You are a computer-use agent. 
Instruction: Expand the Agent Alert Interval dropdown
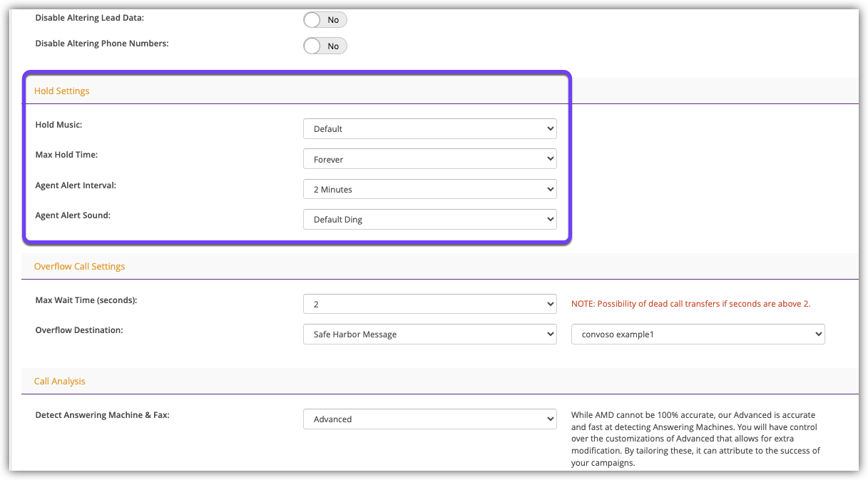coord(429,189)
